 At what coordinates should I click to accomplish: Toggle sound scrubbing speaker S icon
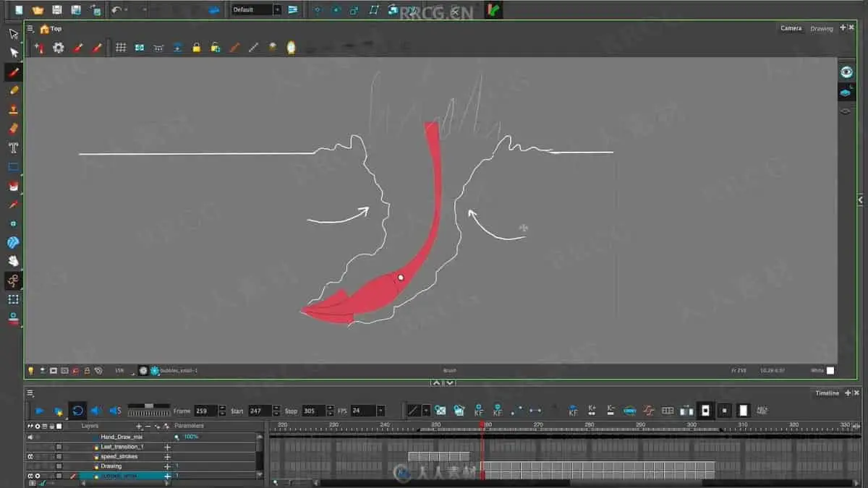pos(115,411)
